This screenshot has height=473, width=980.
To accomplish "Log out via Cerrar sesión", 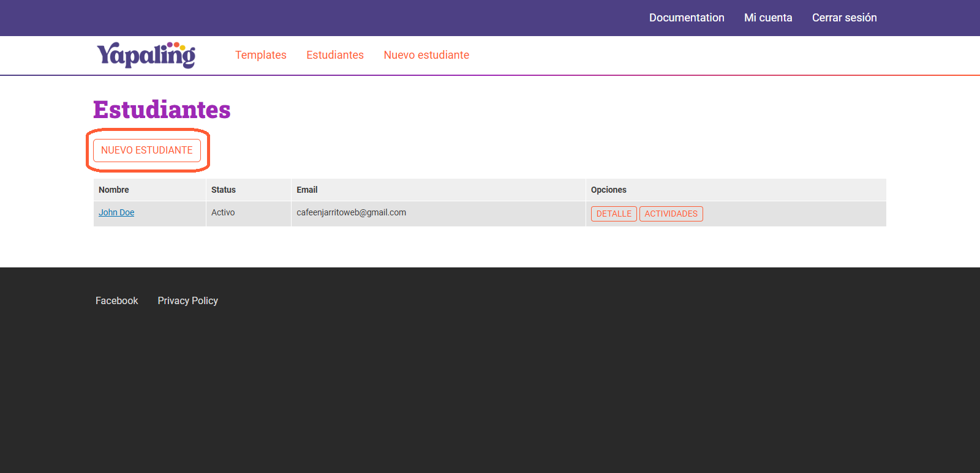I will click(844, 18).
